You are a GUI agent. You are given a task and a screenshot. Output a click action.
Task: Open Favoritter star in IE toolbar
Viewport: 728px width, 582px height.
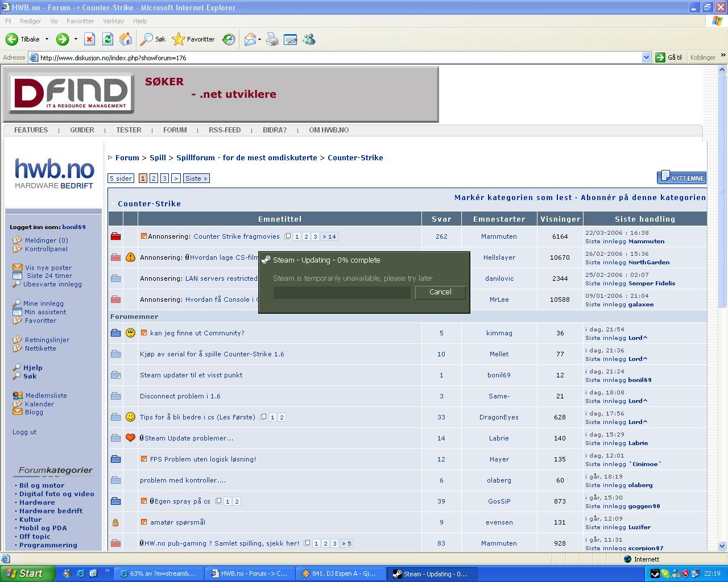pos(193,39)
